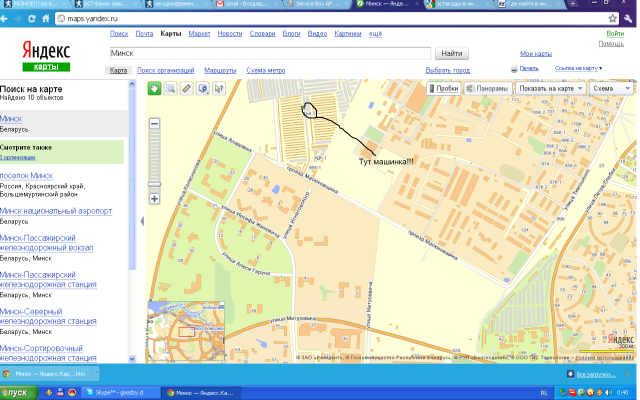This screenshot has width=640, height=400.
Task: Open the Схема map type dropdown
Action: [608, 88]
